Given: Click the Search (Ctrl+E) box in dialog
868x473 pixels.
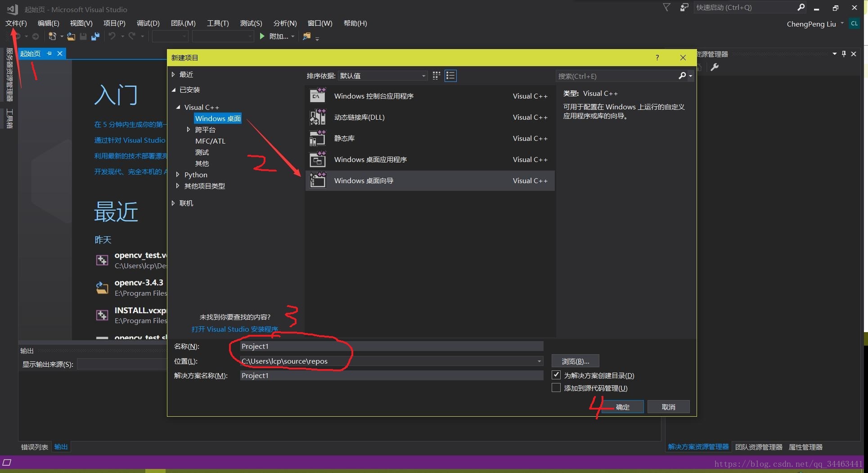Looking at the screenshot, I should (x=617, y=76).
